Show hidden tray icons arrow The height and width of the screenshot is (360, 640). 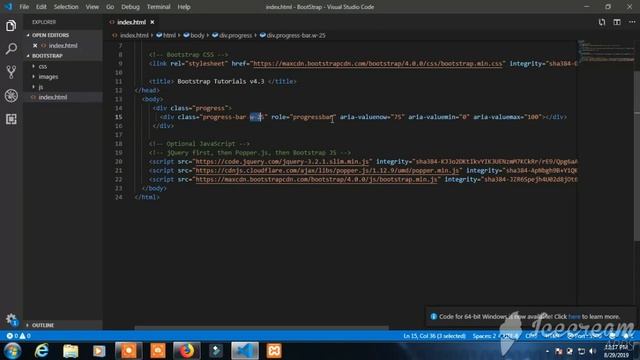(x=547, y=351)
